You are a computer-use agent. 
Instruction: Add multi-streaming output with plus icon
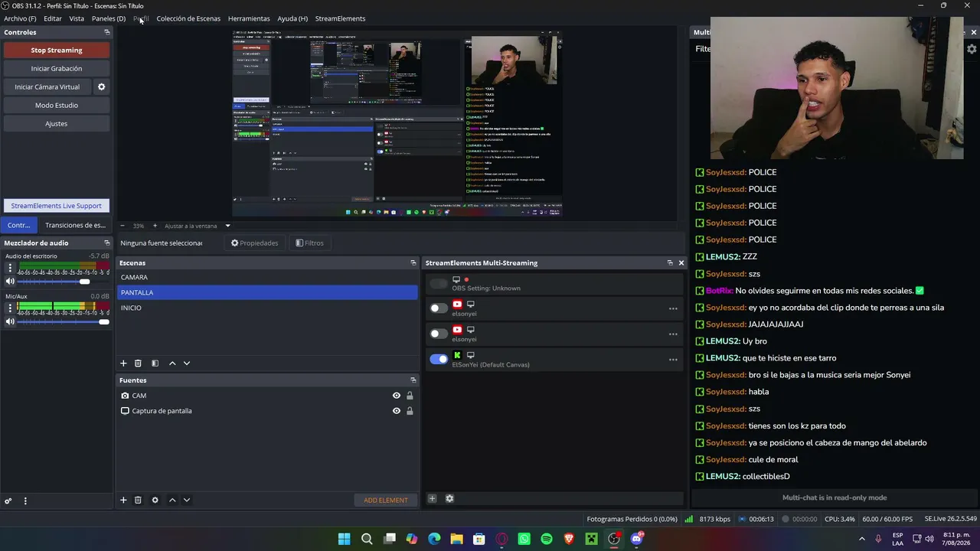(x=432, y=499)
